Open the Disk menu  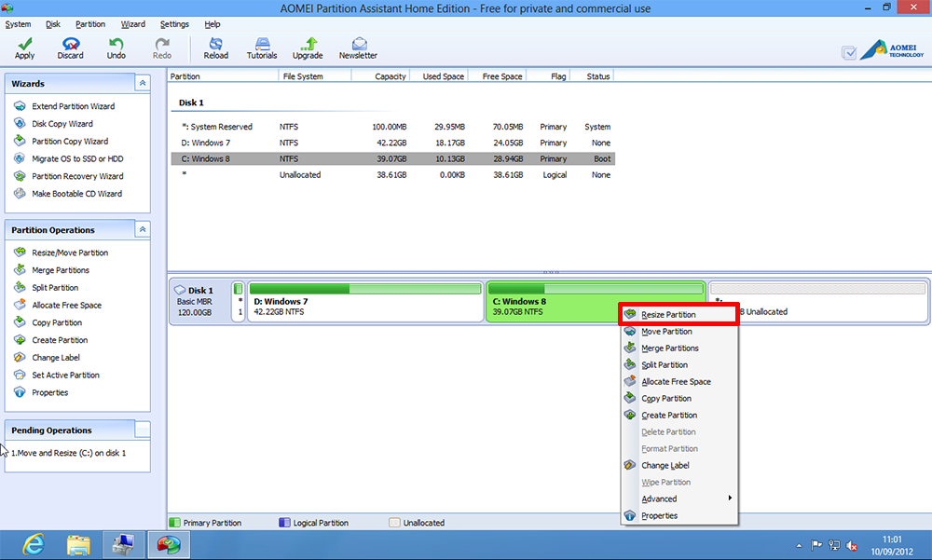click(53, 24)
